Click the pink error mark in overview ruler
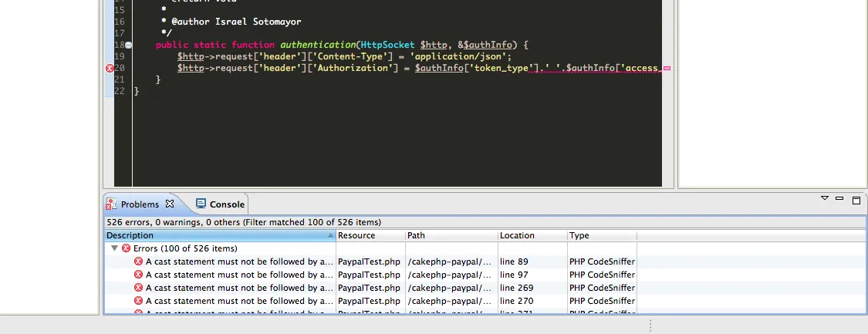 click(x=667, y=69)
